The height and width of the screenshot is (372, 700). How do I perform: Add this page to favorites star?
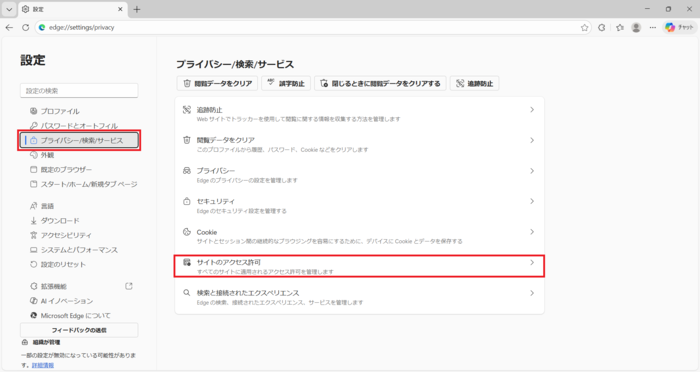tap(584, 28)
